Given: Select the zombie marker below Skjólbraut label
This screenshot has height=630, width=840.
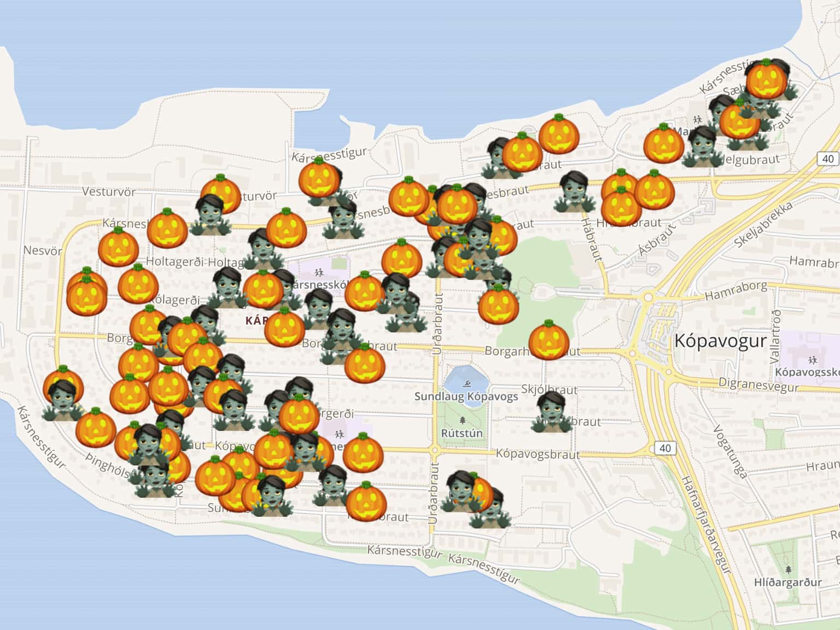Looking at the screenshot, I should coord(551,412).
